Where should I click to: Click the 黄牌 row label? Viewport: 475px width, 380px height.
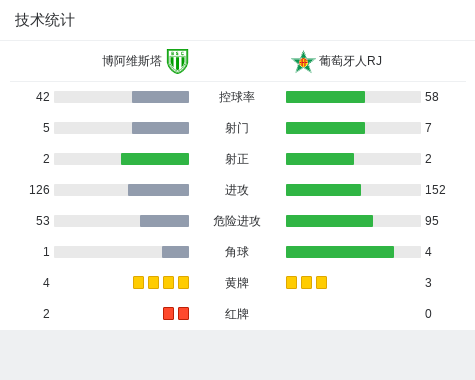coord(237,283)
